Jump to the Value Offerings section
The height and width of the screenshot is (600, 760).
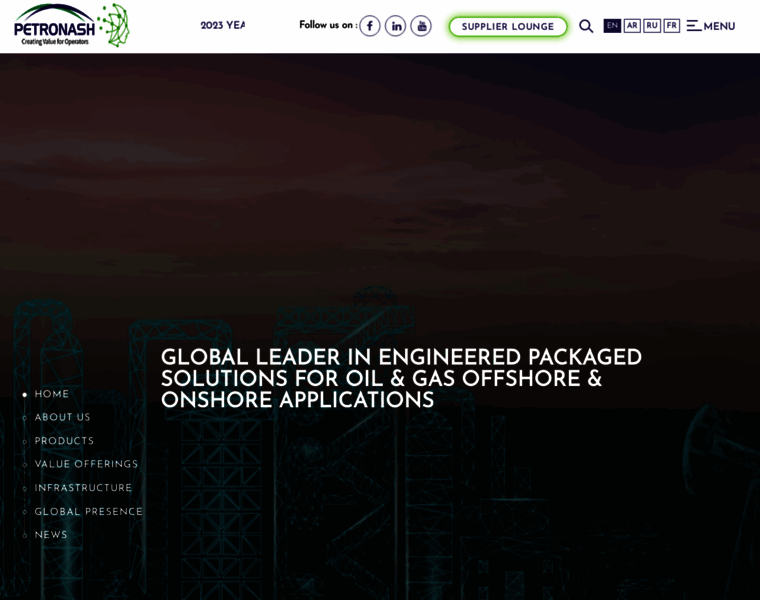point(86,464)
